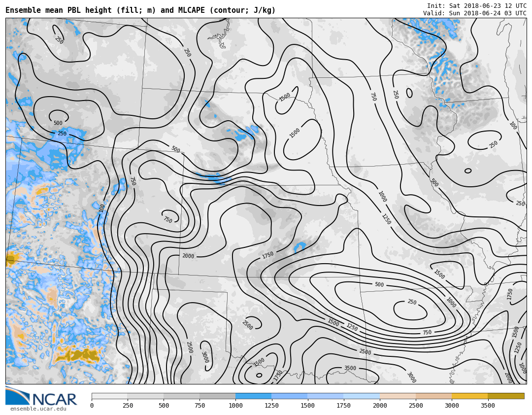Screen dimensions: 532x415
Task: Click the 3500 contour label on the map
Action: [350, 368]
